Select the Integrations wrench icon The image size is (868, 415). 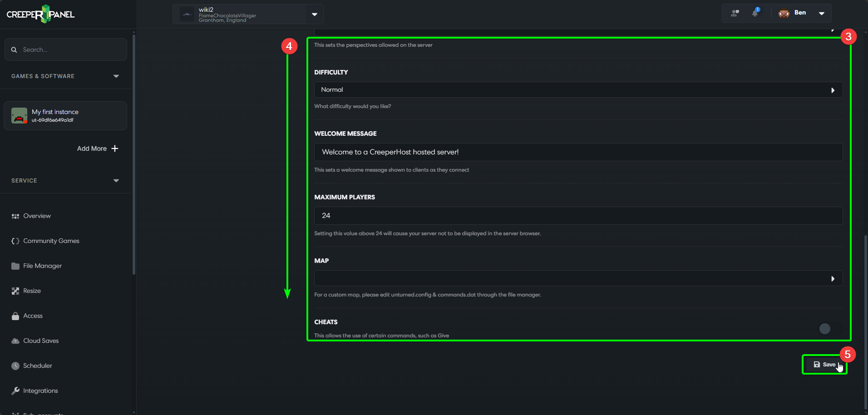[15, 390]
